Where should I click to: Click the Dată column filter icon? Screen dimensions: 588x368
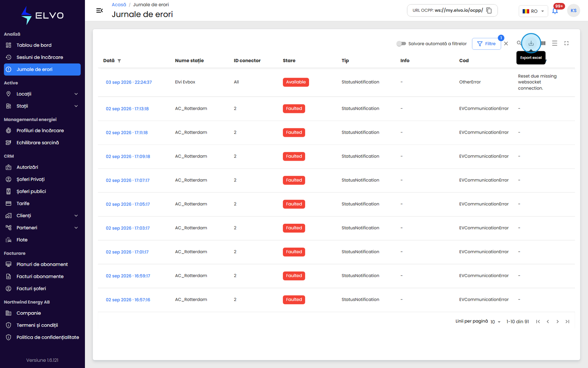pyautogui.click(x=119, y=61)
